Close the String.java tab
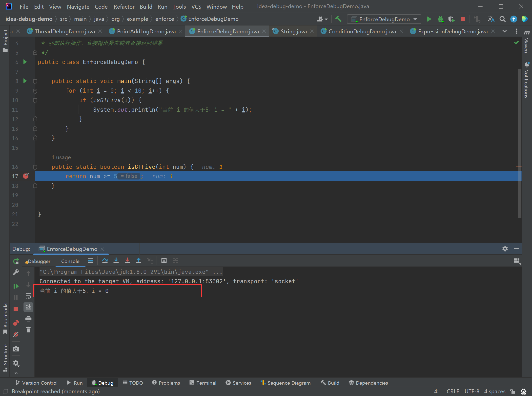 (312, 31)
